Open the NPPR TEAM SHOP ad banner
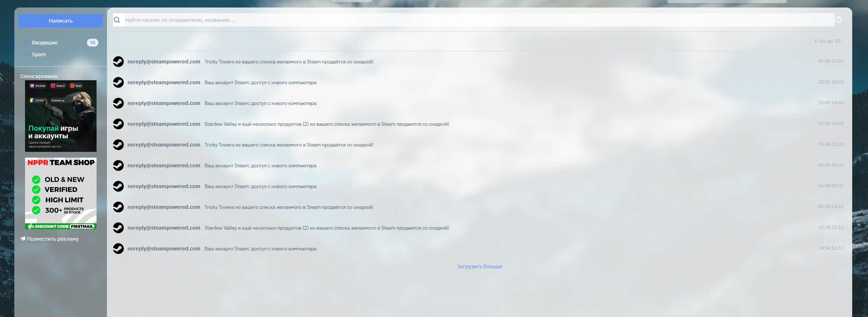Screen dimensions: 868x317 (x=61, y=193)
